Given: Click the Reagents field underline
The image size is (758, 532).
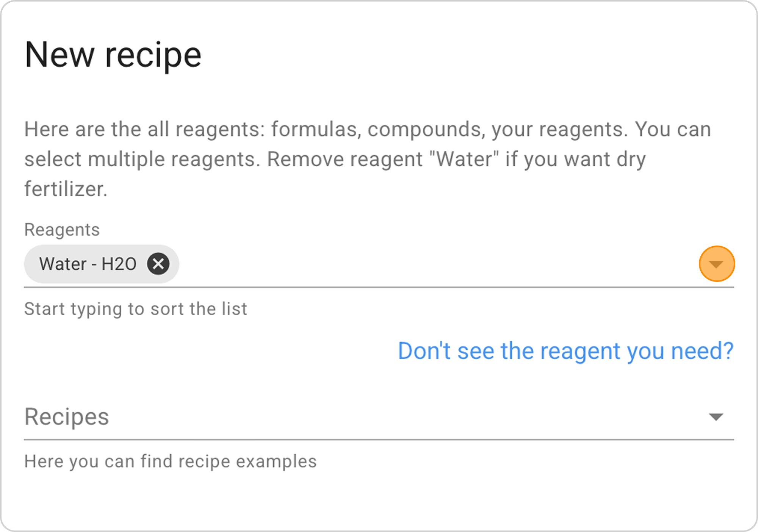Looking at the screenshot, I should coord(379,287).
